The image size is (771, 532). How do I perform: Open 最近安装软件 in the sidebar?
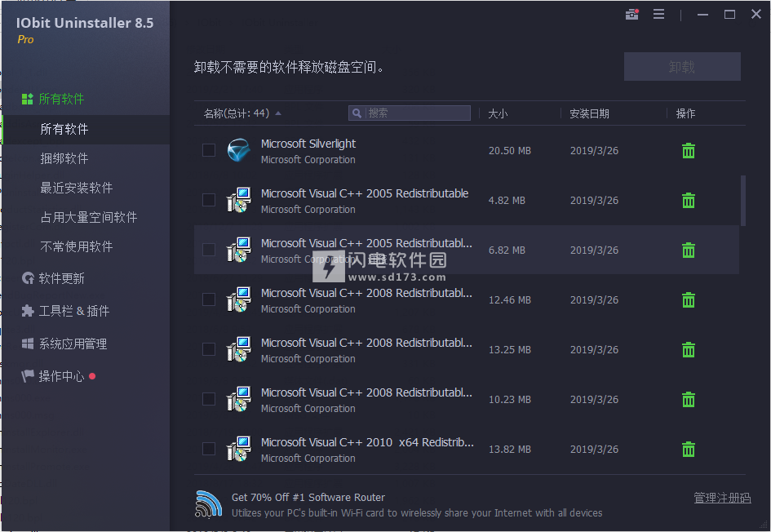pos(76,188)
